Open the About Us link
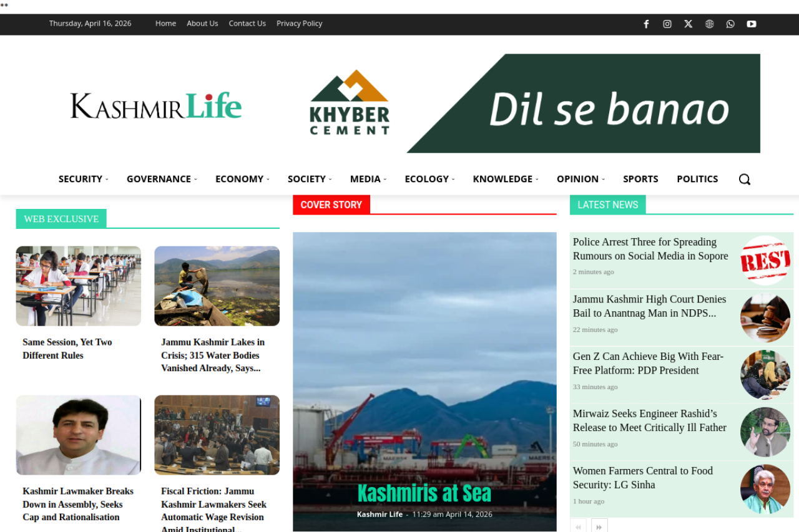 (x=202, y=23)
